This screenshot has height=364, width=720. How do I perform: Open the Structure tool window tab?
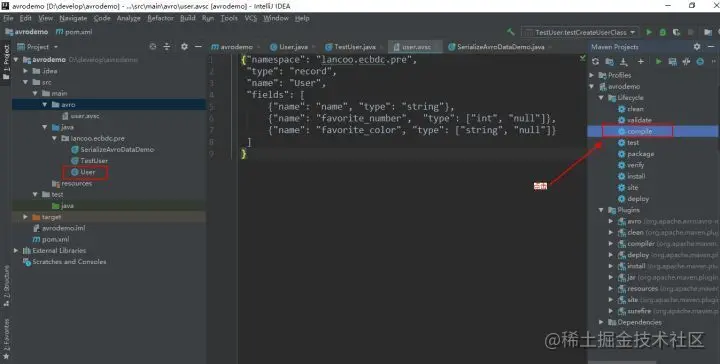tap(6, 285)
